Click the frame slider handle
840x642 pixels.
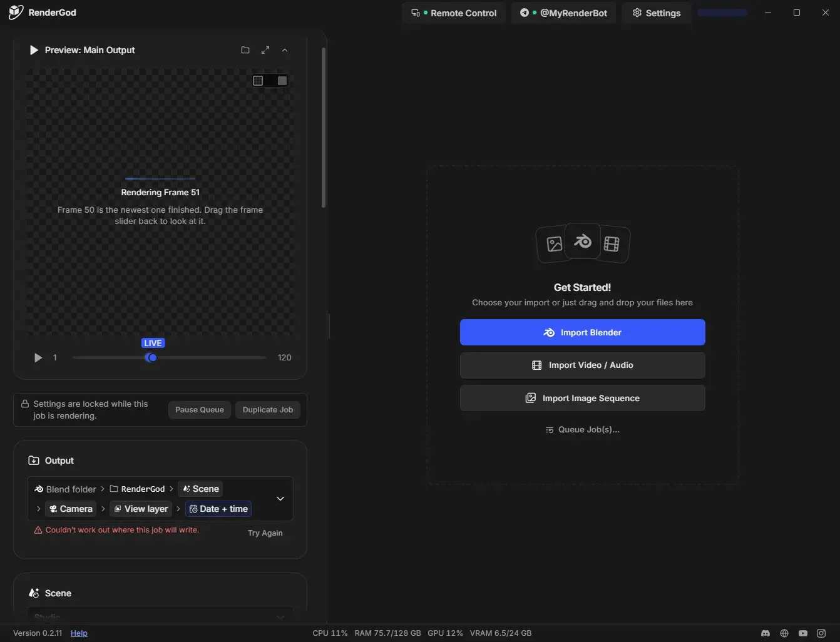pyautogui.click(x=151, y=358)
